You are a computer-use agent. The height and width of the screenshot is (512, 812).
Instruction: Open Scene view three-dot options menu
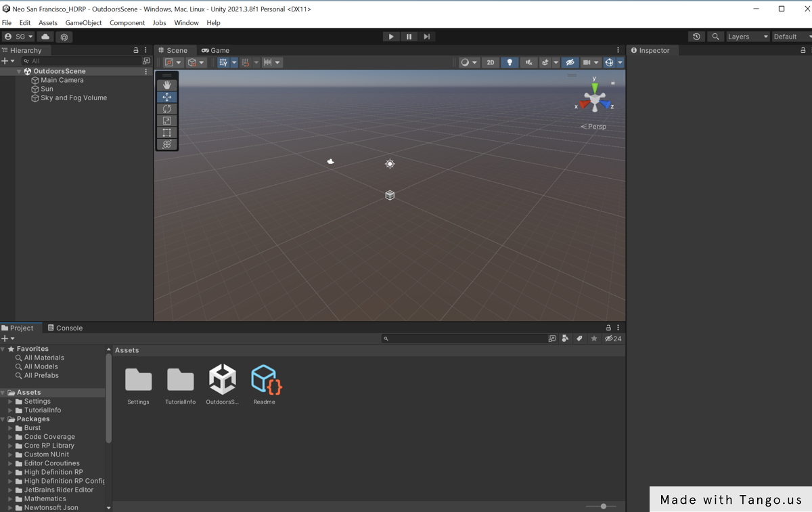618,50
